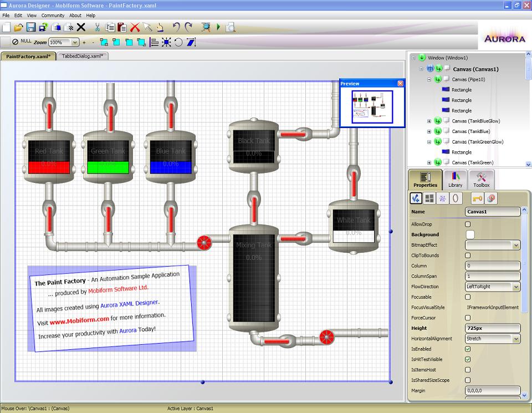Click the Save As icon with question mark
Viewport: 532px width, 413px height.
coord(43,27)
